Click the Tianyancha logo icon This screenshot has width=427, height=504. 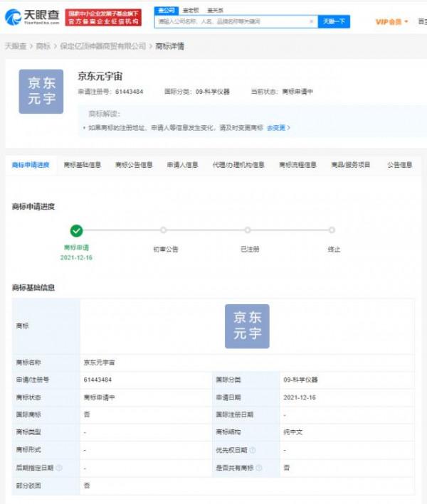point(13,17)
